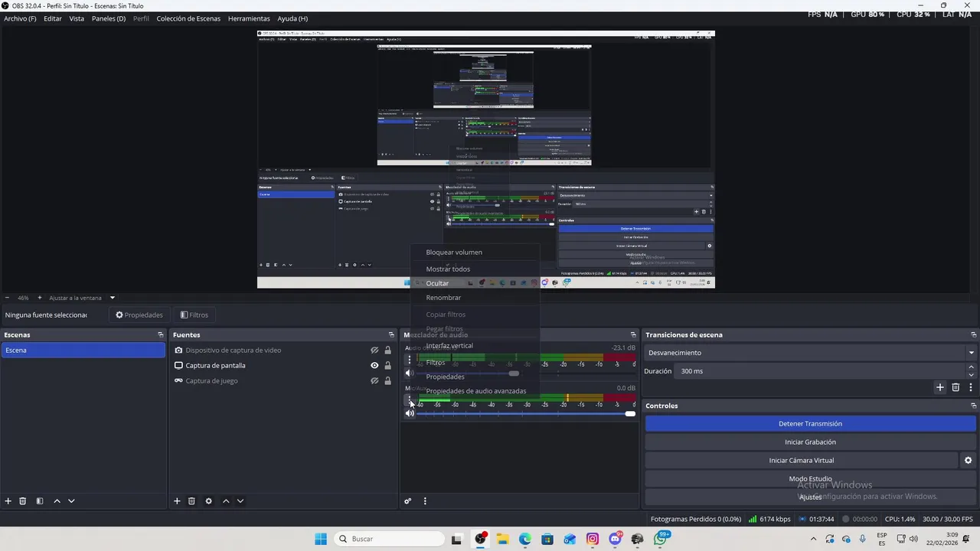Open Colección de Escenas menu
Viewport: 980px width, 551px height.
click(x=188, y=18)
